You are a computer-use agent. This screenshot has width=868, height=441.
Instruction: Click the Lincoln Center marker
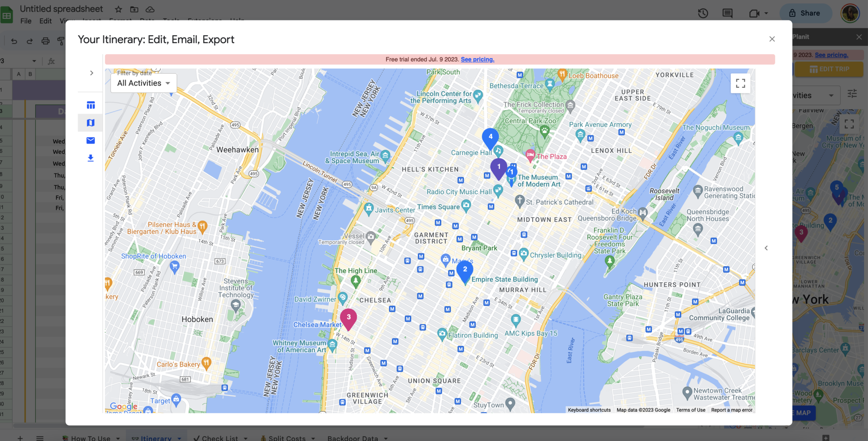[x=478, y=96]
